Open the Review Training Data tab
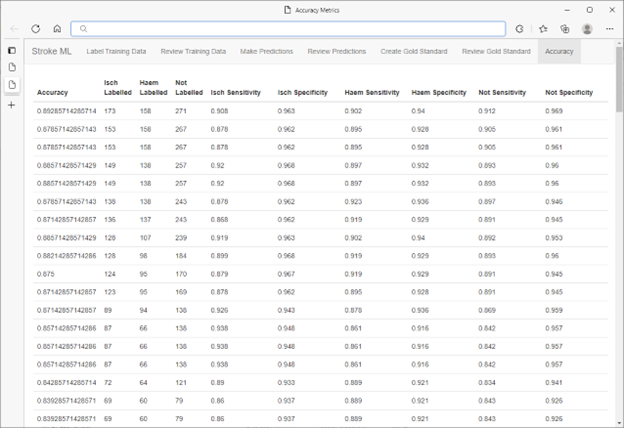Screen dimensions: 624x428 point(194,51)
